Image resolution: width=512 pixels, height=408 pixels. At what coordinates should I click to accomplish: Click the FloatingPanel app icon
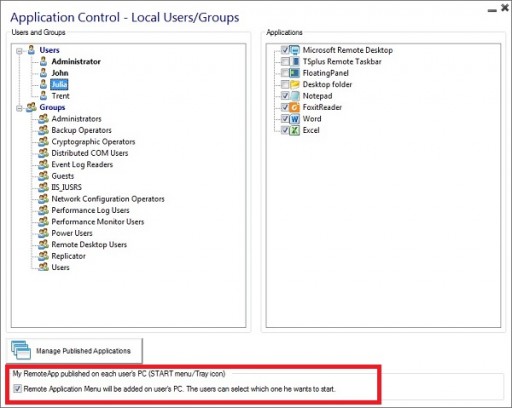(x=295, y=73)
